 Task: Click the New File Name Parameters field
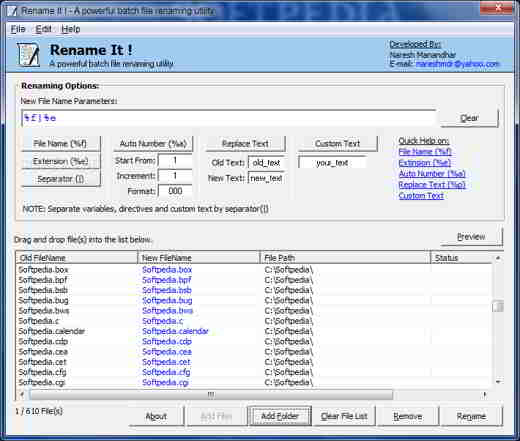tap(228, 118)
